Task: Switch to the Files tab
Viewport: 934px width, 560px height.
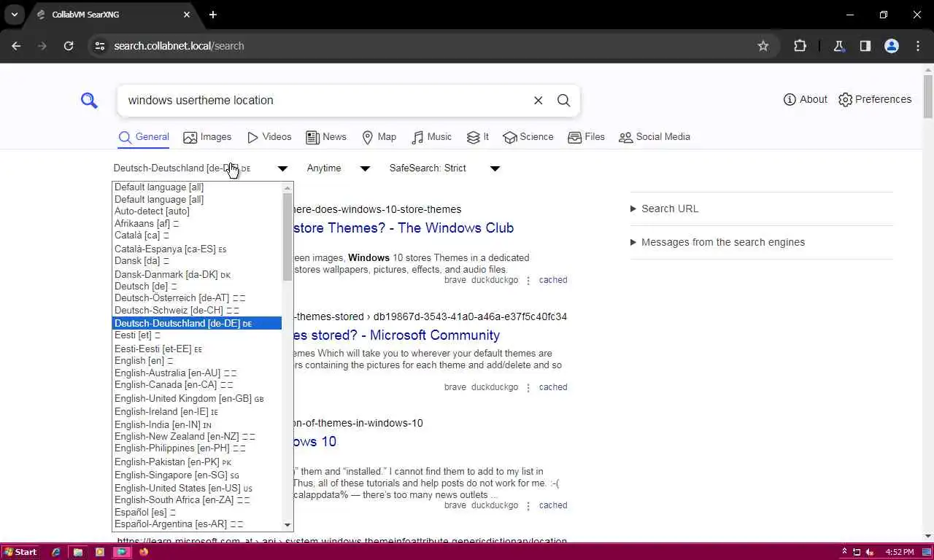Action: click(x=587, y=137)
